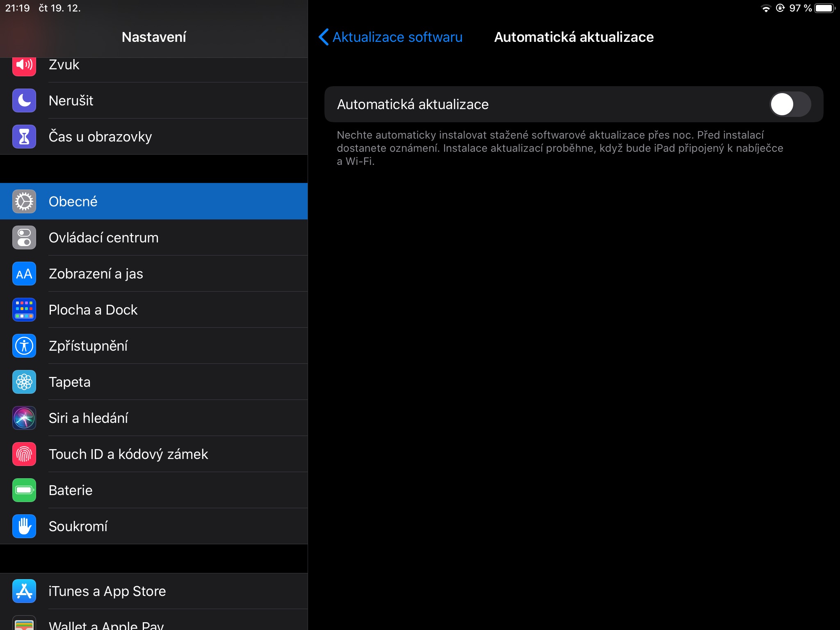Toggle the Automatická aktualizace switch
The height and width of the screenshot is (630, 840).
click(790, 104)
